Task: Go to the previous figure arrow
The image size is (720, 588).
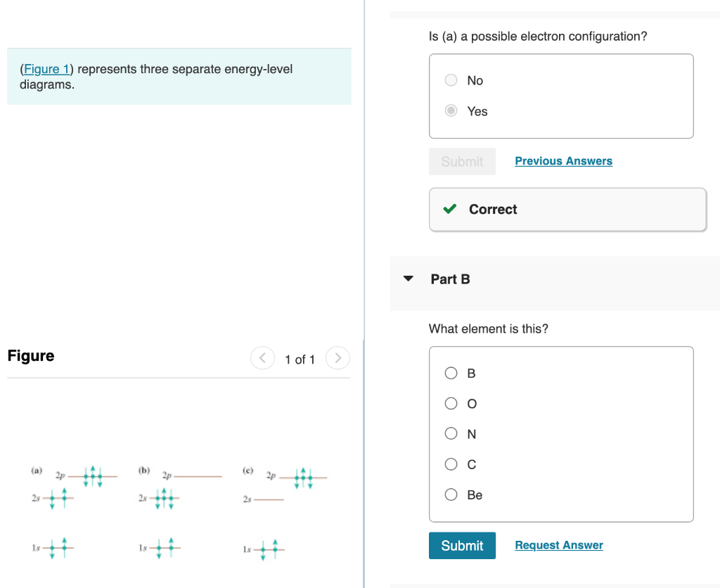Action: (263, 358)
